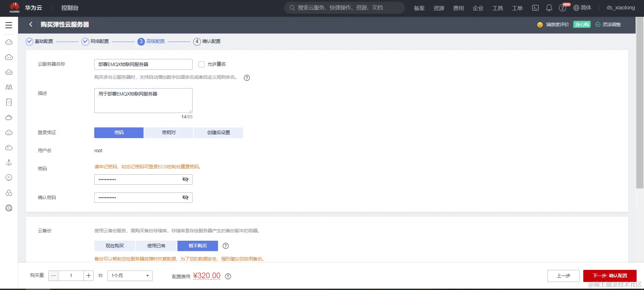Screen dimensions: 644x290
Task: Toggle visibility of the 密码 field
Action: coord(185,179)
